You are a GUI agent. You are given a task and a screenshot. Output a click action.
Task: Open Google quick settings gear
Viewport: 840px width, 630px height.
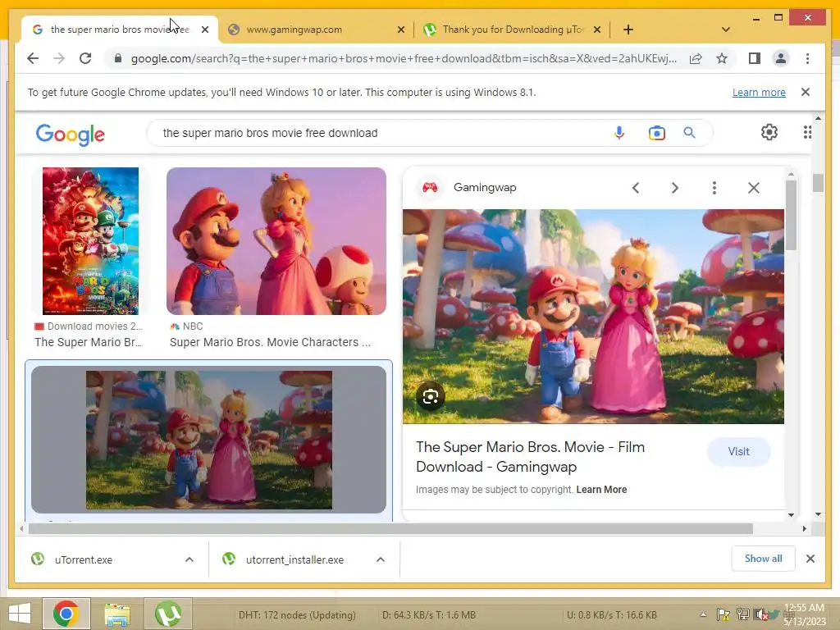(769, 132)
